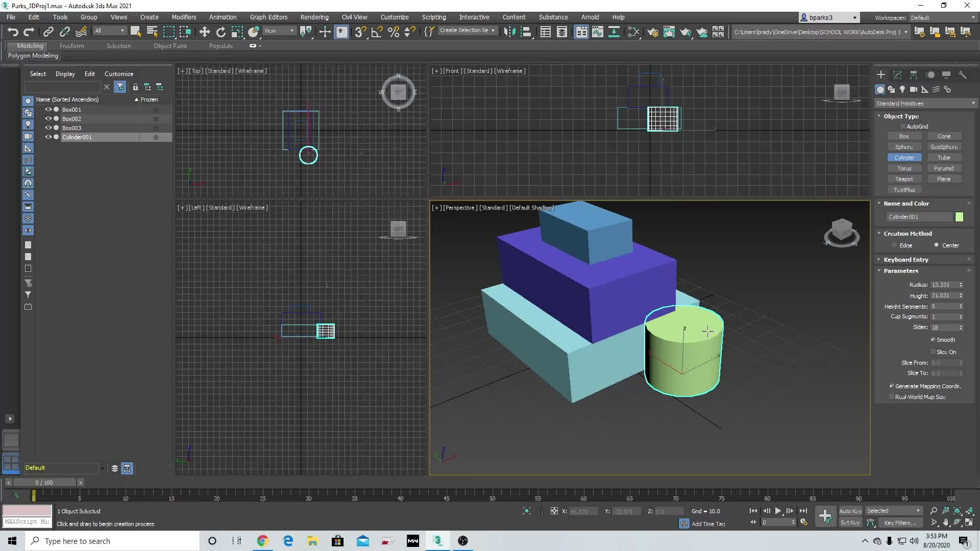Select the Select and Rotate tool

pos(220,32)
